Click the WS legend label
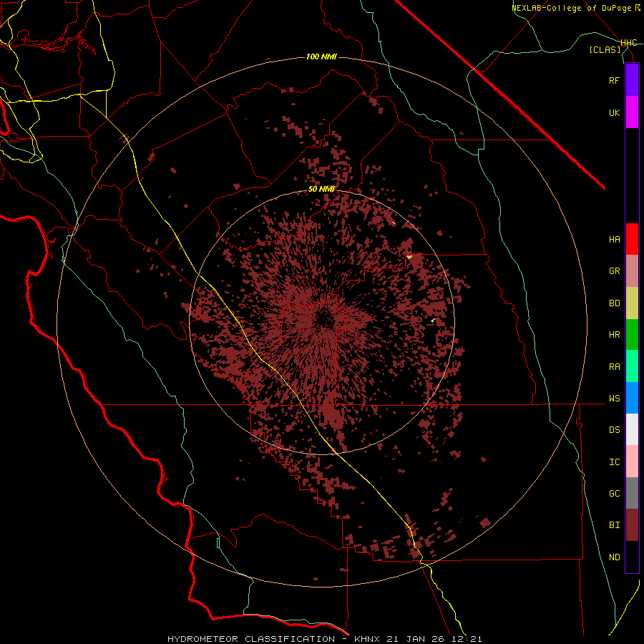The image size is (644, 644). pyautogui.click(x=614, y=399)
